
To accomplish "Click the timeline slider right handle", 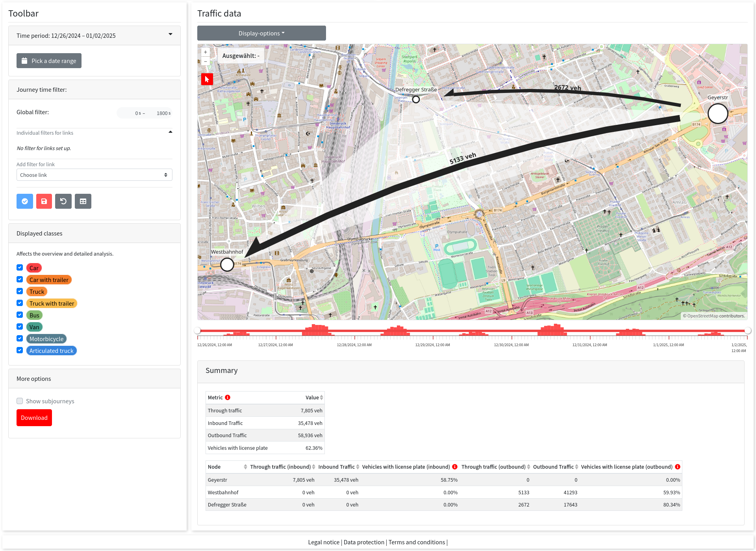I will pos(748,330).
